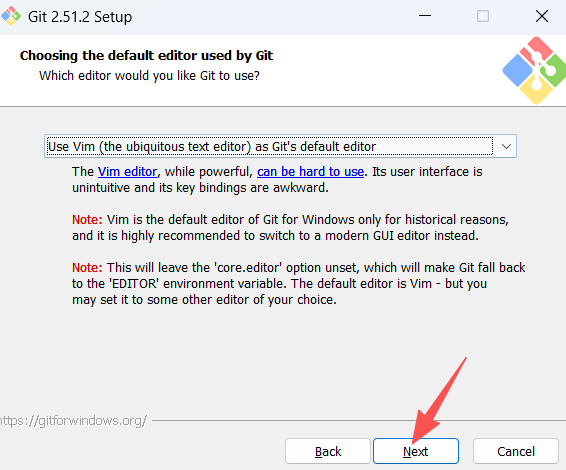Click the disabled maximize window icon
Image resolution: width=566 pixels, height=470 pixels.
point(483,16)
